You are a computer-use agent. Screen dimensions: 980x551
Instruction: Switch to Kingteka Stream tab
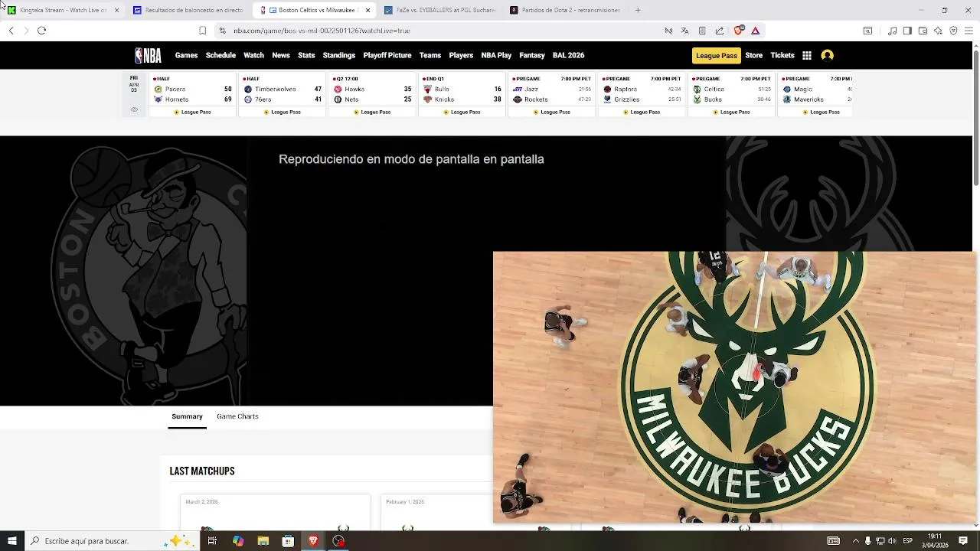(x=64, y=10)
